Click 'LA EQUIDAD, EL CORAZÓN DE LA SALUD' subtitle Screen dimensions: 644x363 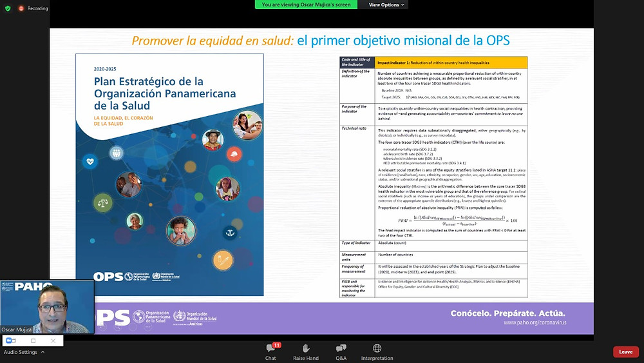(x=123, y=121)
